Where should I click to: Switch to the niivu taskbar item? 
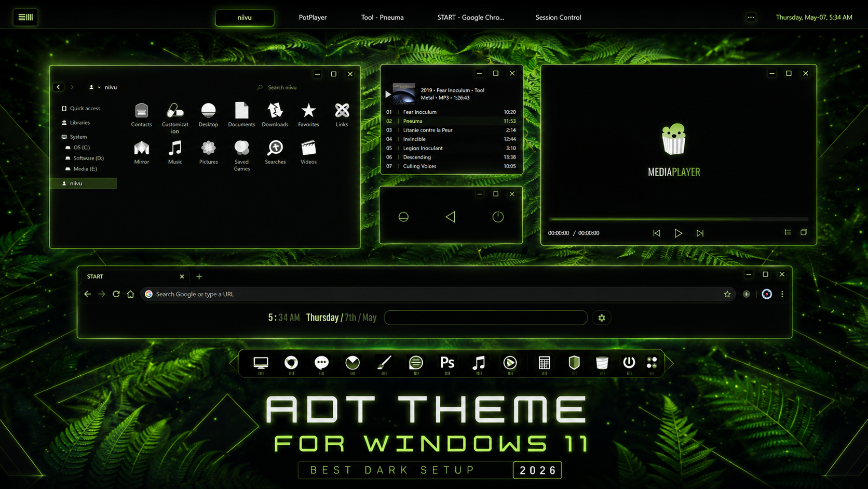point(245,17)
